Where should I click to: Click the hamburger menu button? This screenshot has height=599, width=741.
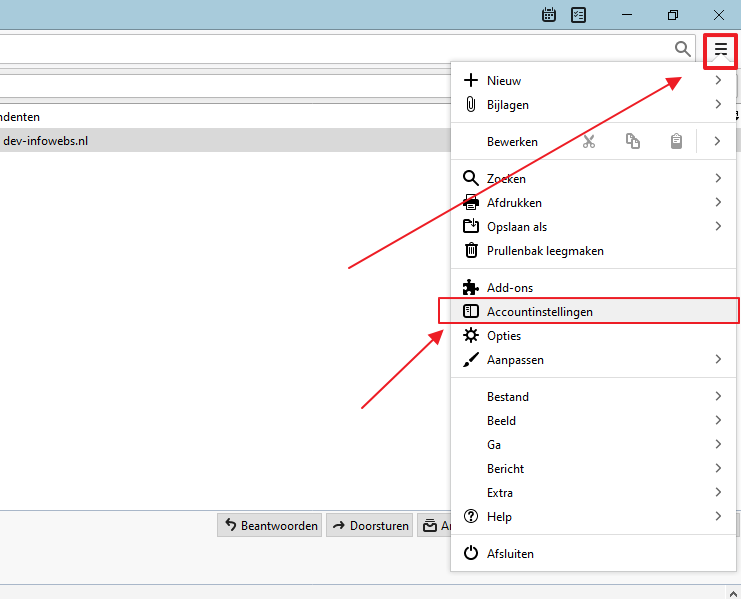click(x=720, y=49)
